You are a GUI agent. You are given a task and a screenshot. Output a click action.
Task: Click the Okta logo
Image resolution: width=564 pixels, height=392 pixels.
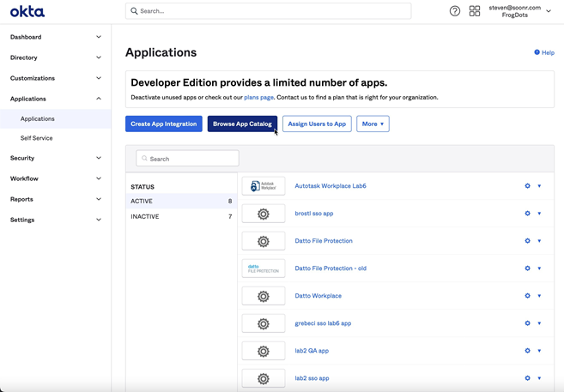coord(27,12)
